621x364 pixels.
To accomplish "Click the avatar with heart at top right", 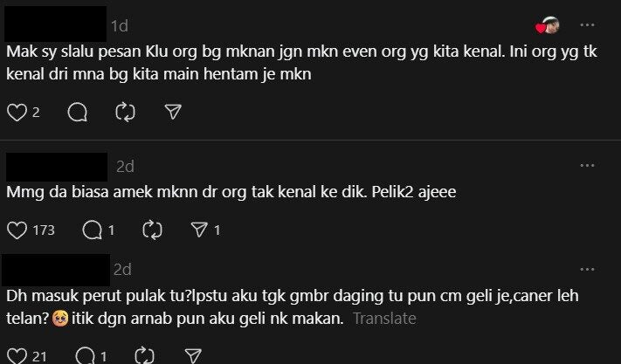I will (549, 25).
